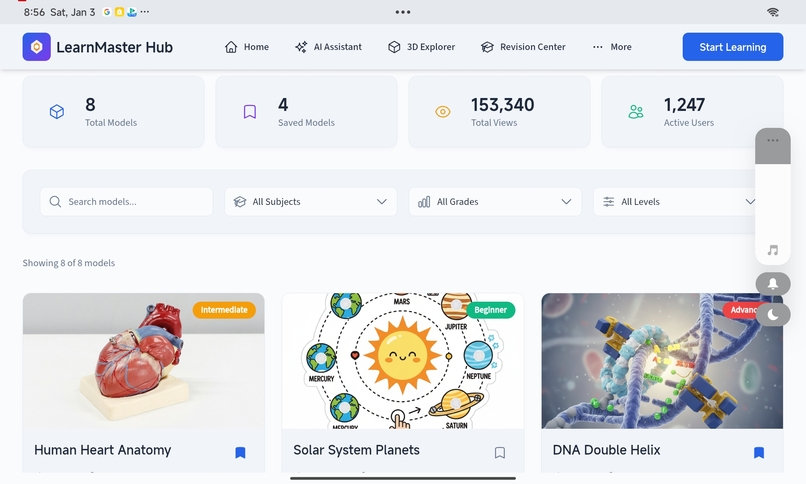Image resolution: width=806 pixels, height=484 pixels.
Task: Open the Revision Center nav item
Action: [523, 47]
